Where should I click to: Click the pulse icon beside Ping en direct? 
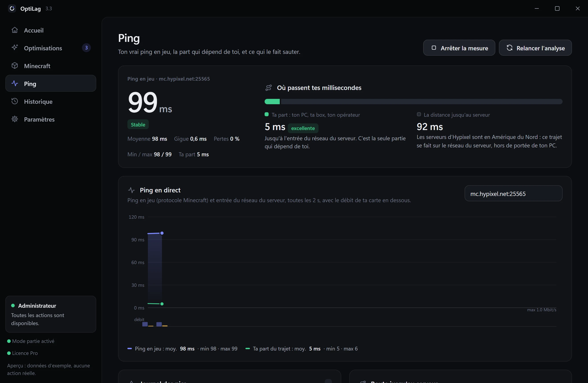131,190
